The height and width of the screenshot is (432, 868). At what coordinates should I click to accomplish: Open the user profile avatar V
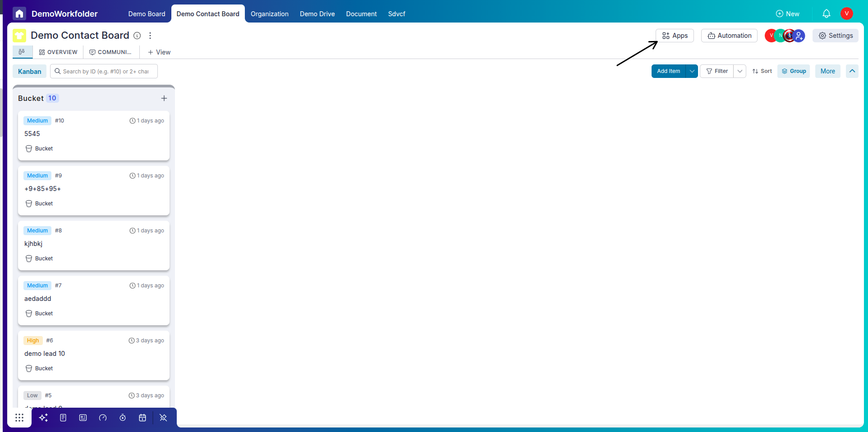click(x=846, y=14)
